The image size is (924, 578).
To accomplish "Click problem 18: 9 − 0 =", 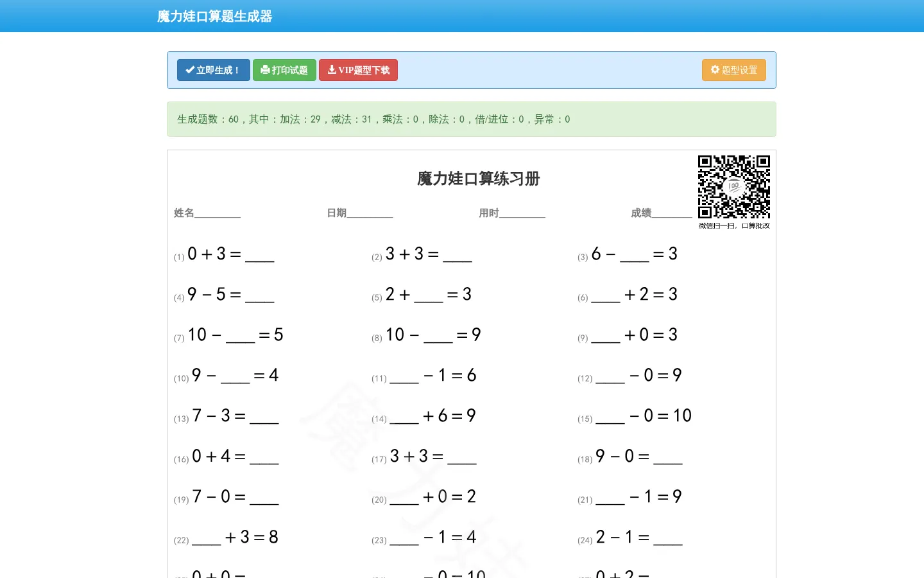I will (629, 457).
